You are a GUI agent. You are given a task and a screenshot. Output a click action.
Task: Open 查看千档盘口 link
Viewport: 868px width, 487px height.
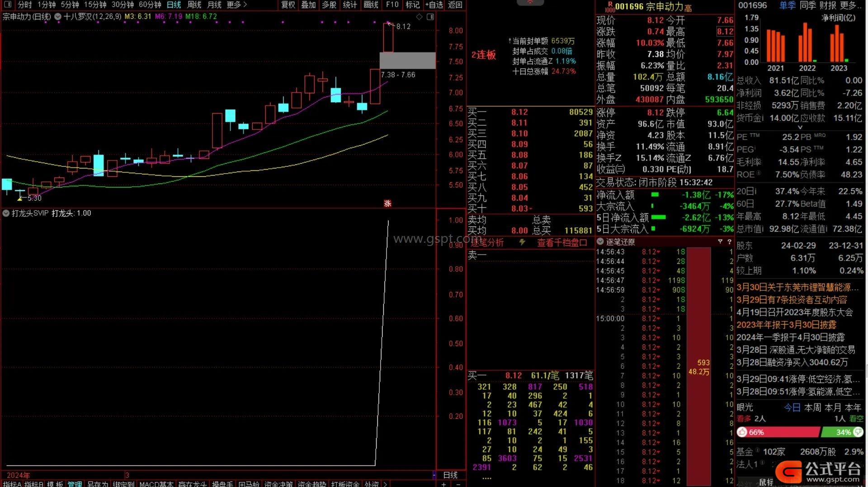562,242
